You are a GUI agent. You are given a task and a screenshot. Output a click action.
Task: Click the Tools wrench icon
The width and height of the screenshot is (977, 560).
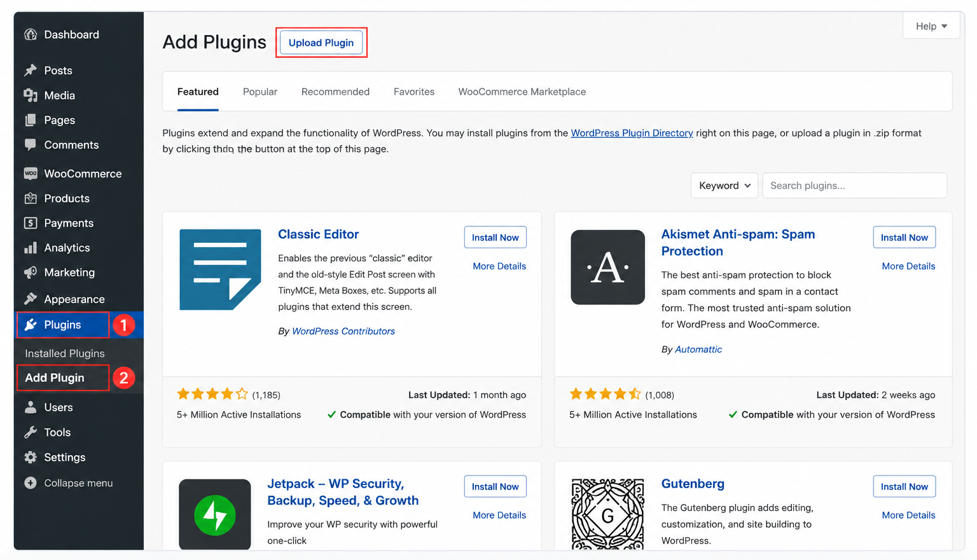point(31,432)
